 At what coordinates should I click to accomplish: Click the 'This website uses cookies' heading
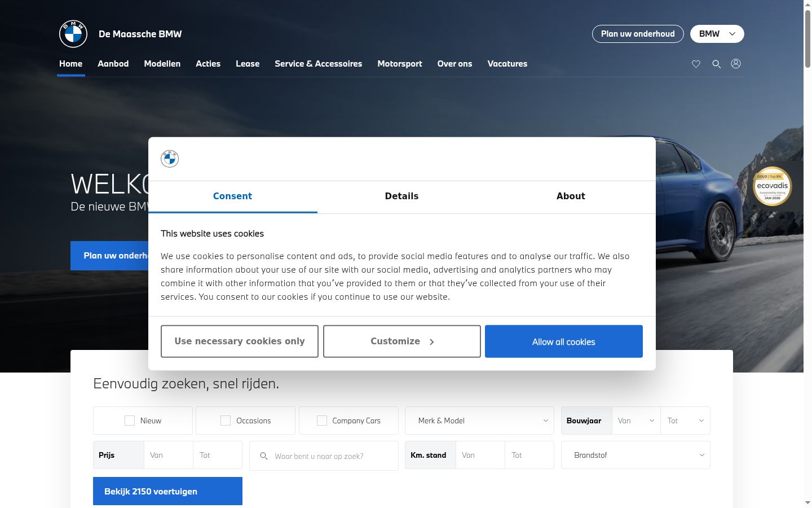(x=212, y=234)
